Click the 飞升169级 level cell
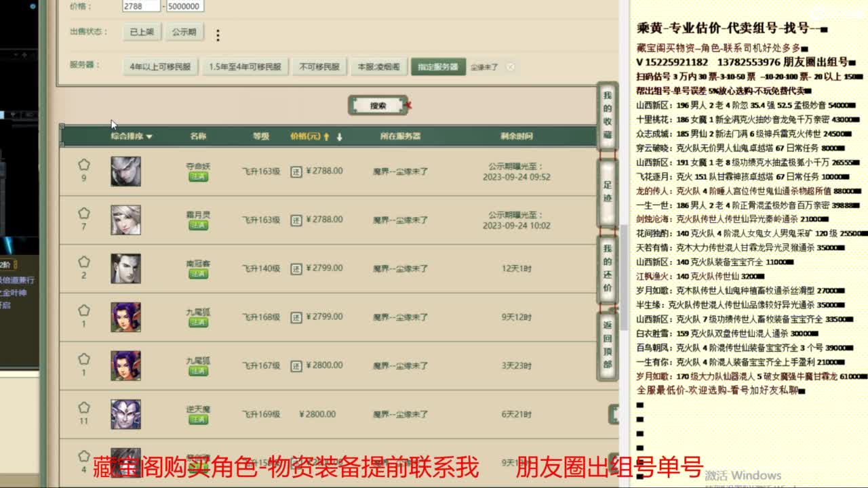The image size is (868, 488). pyautogui.click(x=261, y=414)
